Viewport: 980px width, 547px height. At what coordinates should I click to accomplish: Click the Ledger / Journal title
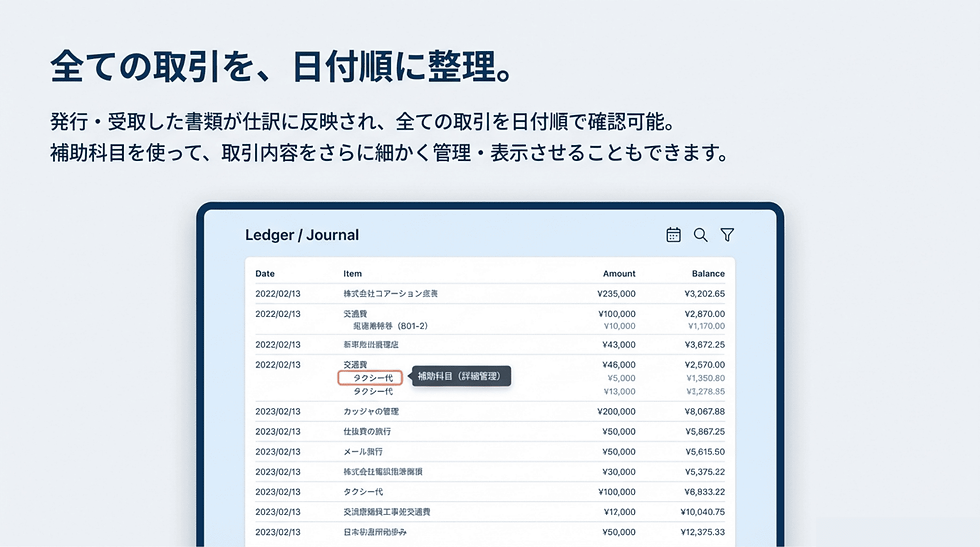coord(302,235)
